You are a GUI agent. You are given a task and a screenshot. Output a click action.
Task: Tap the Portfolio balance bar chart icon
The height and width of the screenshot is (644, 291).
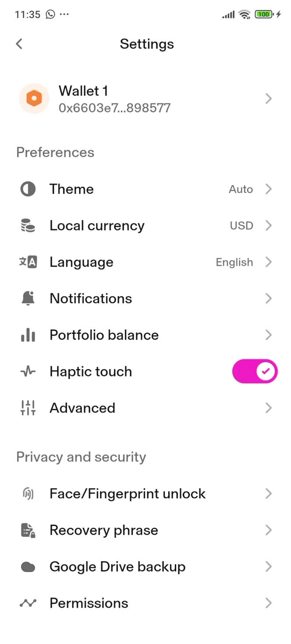click(28, 335)
